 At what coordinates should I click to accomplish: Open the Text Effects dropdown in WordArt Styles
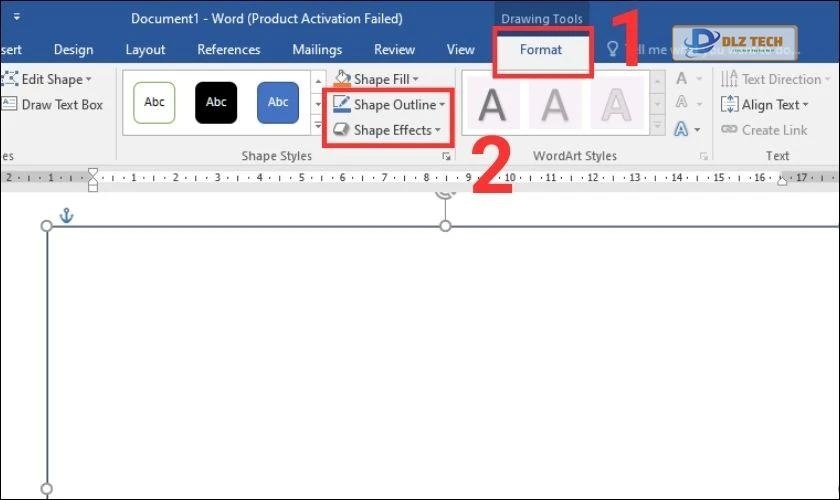click(685, 129)
